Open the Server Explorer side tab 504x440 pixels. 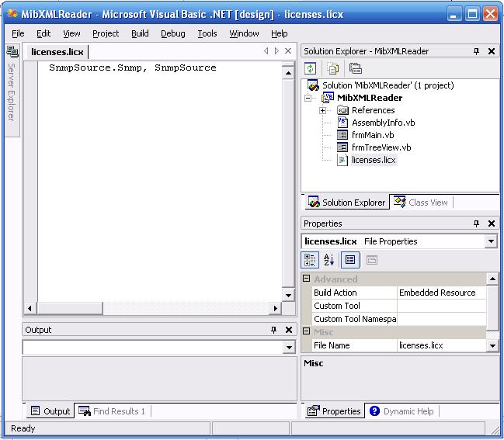point(12,91)
